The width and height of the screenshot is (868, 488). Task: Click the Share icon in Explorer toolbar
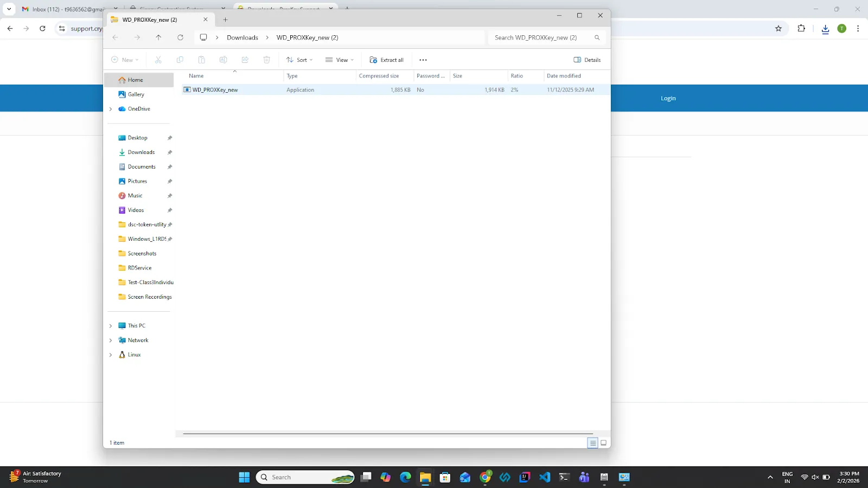(245, 60)
